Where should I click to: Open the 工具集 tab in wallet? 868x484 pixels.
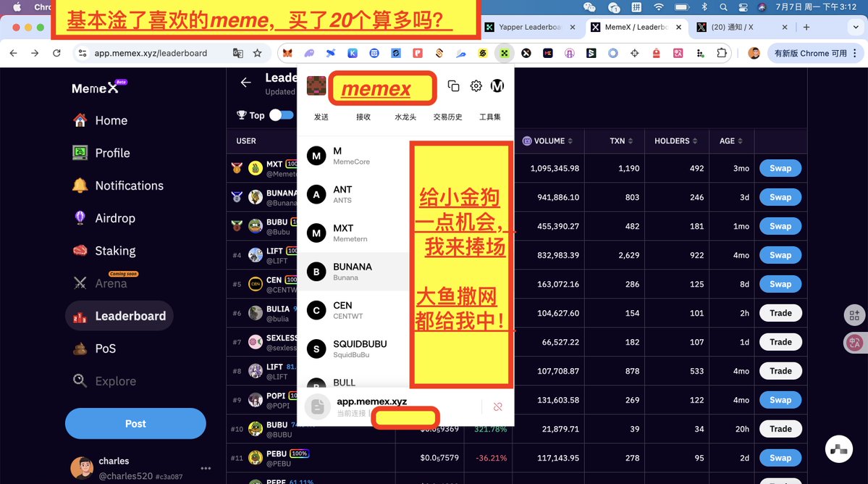490,117
